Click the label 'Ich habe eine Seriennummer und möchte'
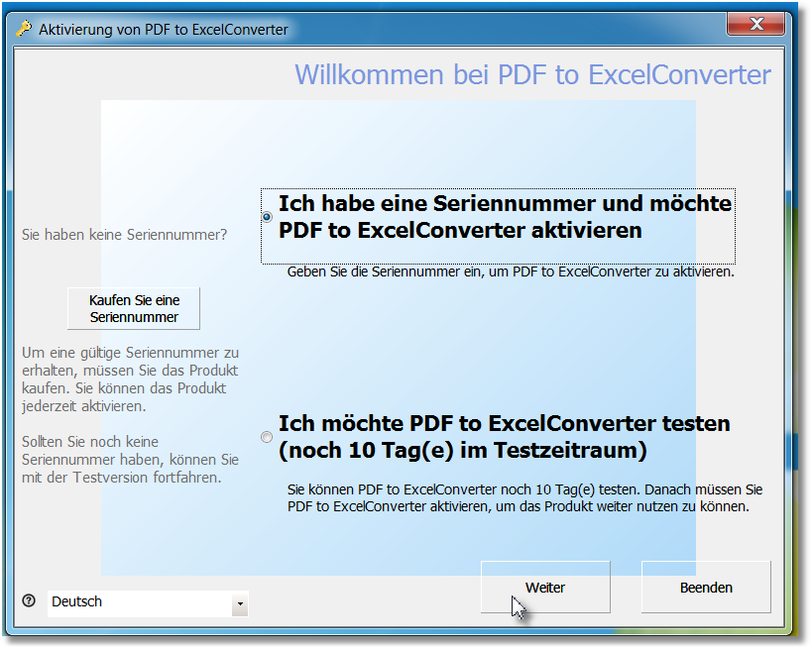The image size is (812, 650). pos(505,203)
